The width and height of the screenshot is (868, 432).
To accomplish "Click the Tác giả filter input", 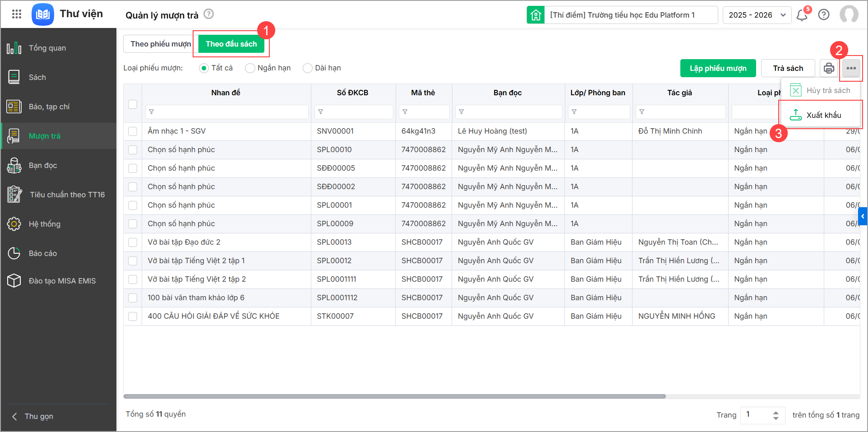I will tap(680, 112).
